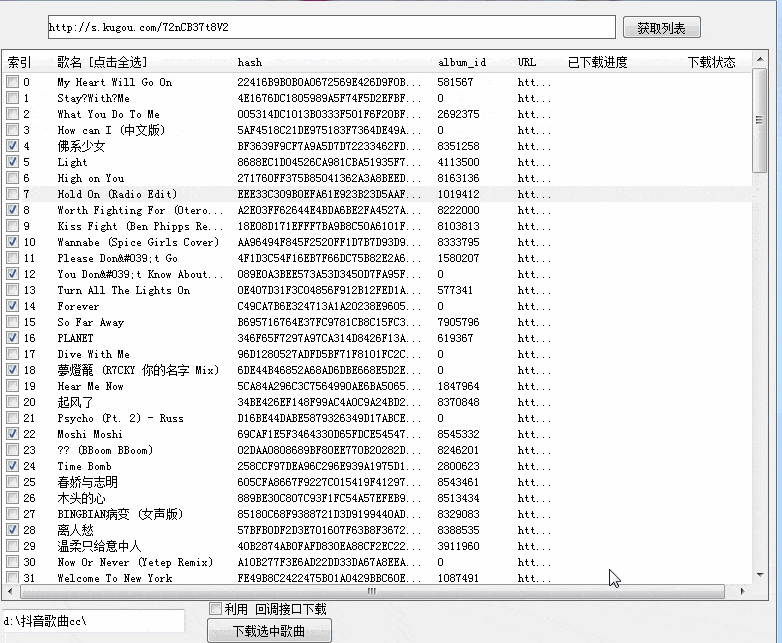The width and height of the screenshot is (782, 643).
Task: Click album_id value 7905796
Action: point(458,322)
